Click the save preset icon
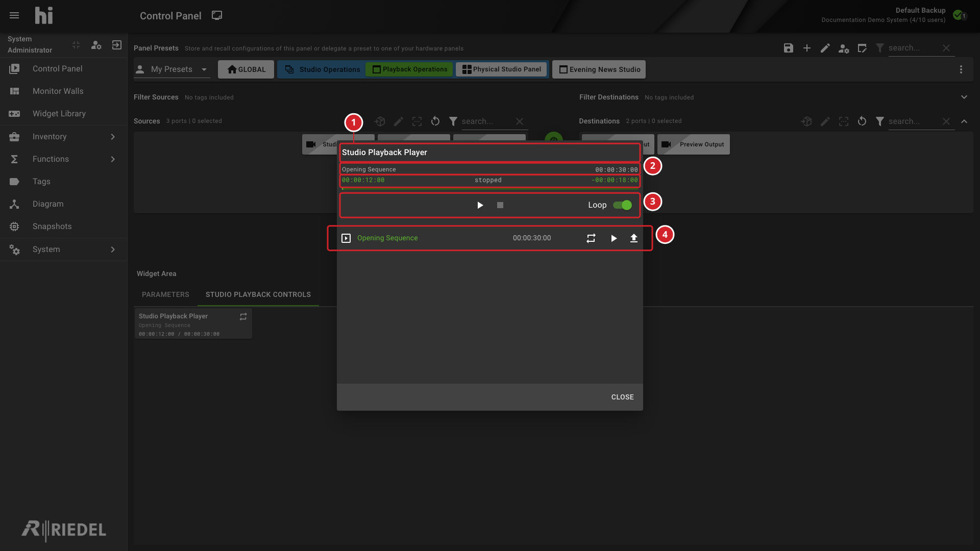Viewport: 980px width, 551px height. point(789,48)
